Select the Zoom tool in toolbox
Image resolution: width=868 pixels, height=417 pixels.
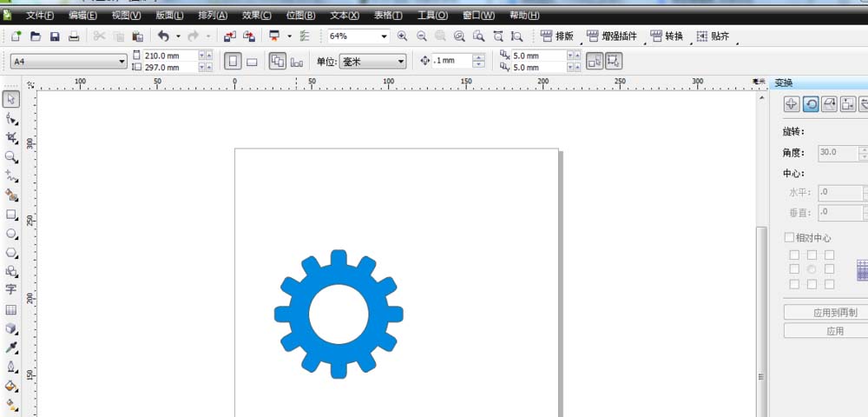click(x=11, y=156)
